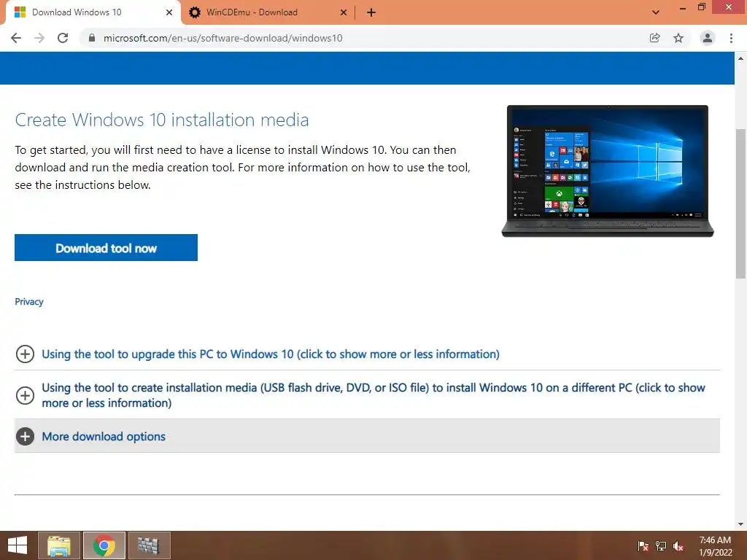Open the third taskbar app with grid icon
The height and width of the screenshot is (560, 747).
click(149, 545)
